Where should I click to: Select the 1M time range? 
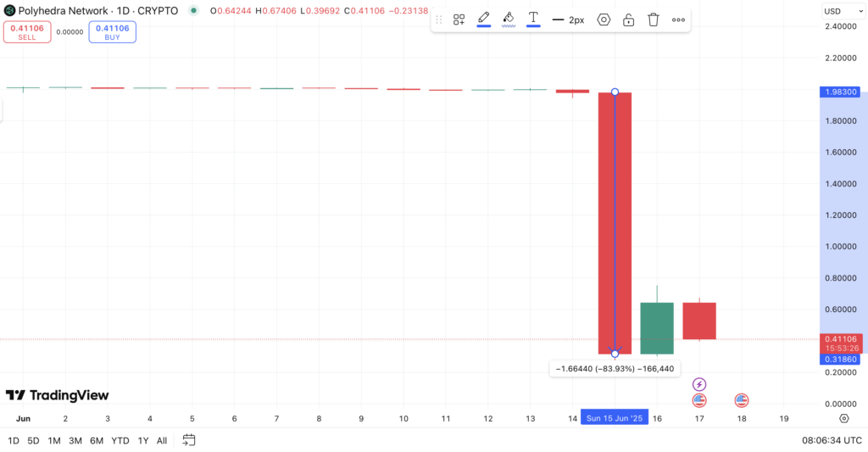click(x=53, y=441)
